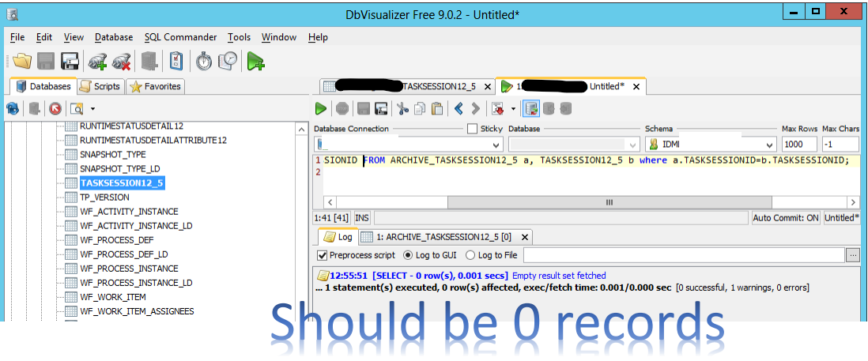The width and height of the screenshot is (868, 361).
Task: Expand the filter icon dropdown arrow
Action: [x=92, y=108]
